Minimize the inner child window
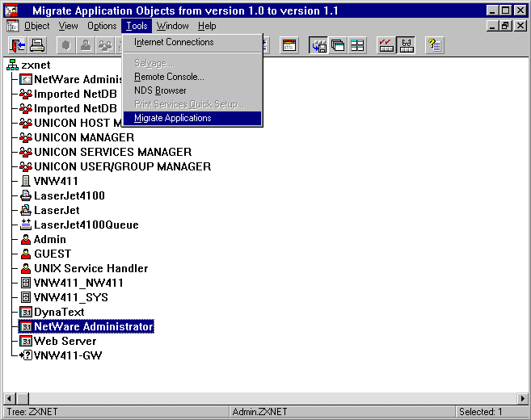This screenshot has width=531, height=420. 493,26
